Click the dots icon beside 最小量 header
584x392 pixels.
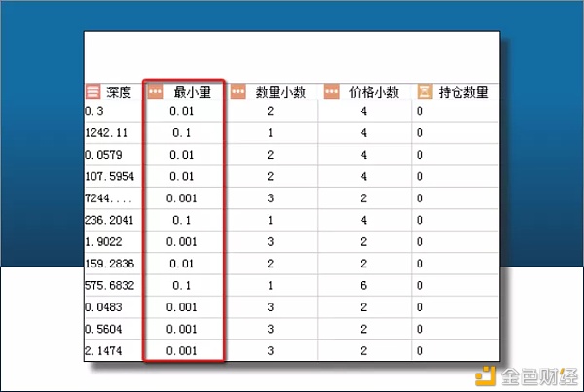point(155,91)
